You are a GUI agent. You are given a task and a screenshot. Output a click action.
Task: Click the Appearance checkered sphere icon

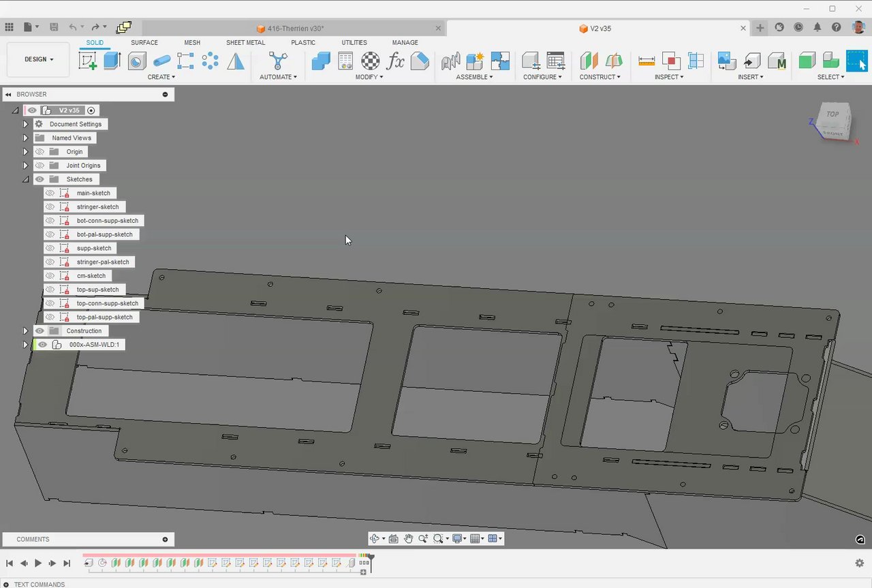point(371,61)
